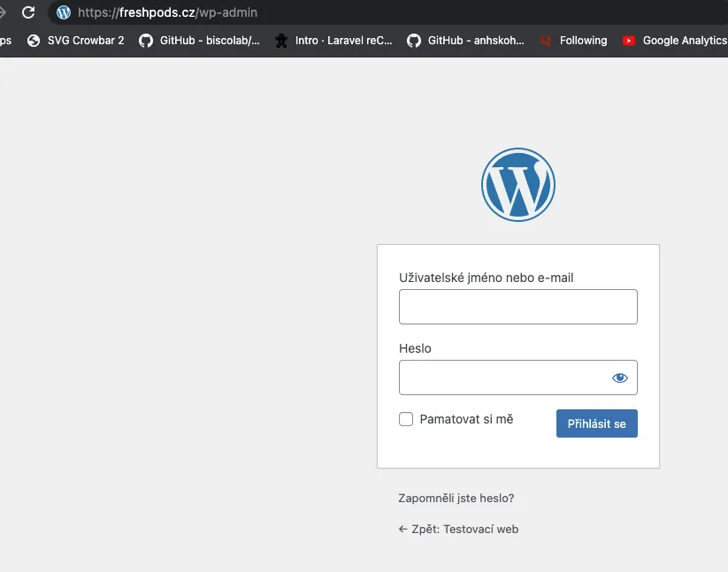Image resolution: width=728 pixels, height=572 pixels.
Task: Reload the page with the refresh icon
Action: (x=28, y=12)
